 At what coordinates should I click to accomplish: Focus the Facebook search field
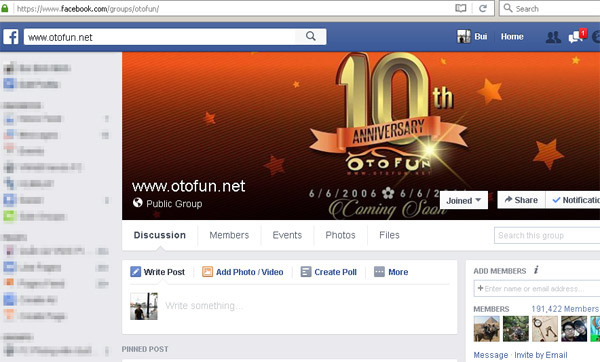161,37
